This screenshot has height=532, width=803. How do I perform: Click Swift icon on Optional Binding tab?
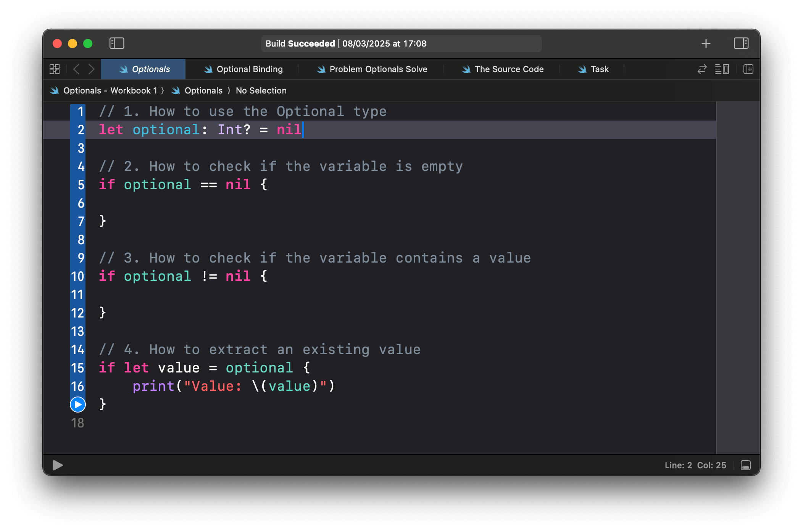coord(208,69)
